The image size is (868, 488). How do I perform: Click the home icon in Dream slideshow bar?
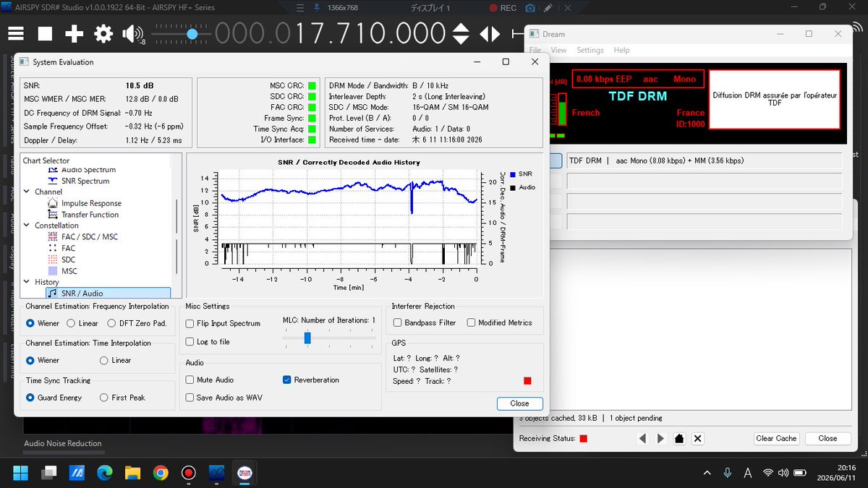tap(679, 438)
